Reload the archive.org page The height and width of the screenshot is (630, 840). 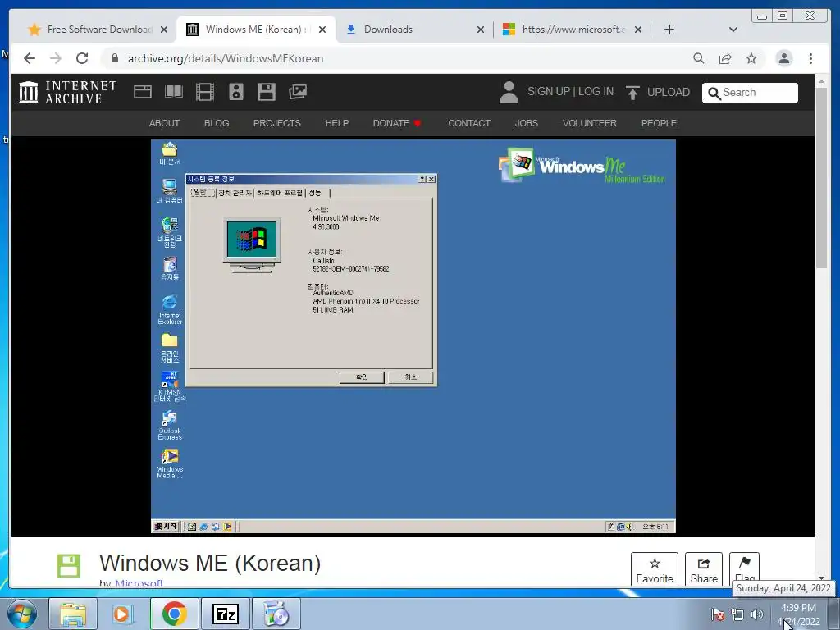point(82,58)
